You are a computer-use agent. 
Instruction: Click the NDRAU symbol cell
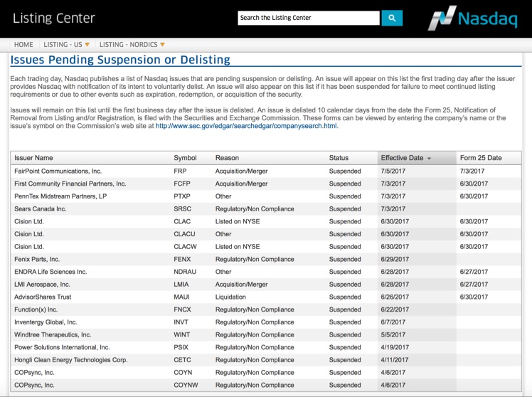[185, 272]
